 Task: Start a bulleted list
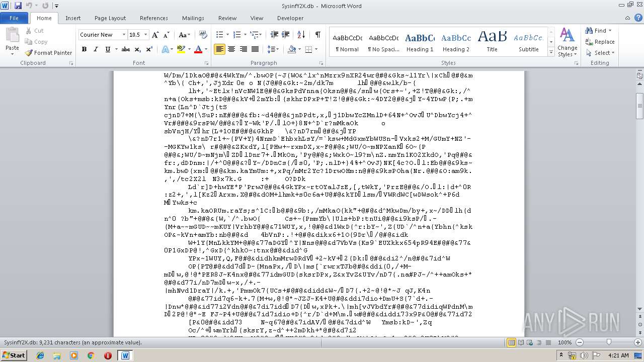tap(219, 35)
